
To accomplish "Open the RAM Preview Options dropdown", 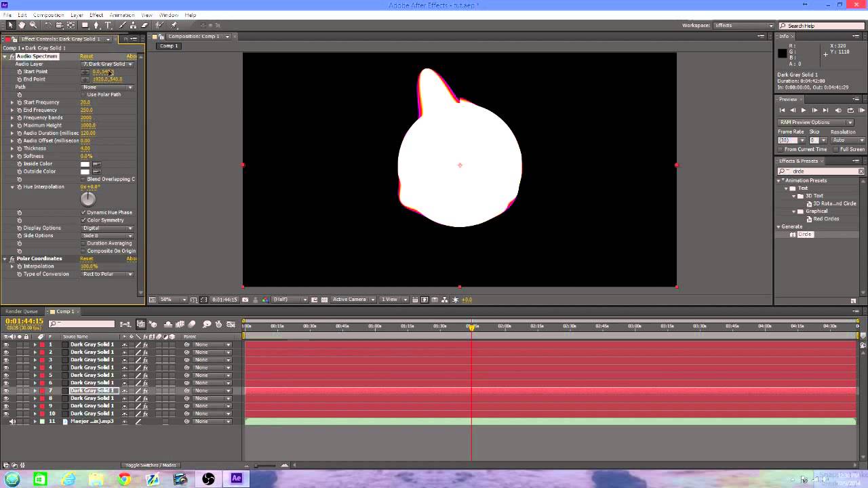I will tap(816, 123).
